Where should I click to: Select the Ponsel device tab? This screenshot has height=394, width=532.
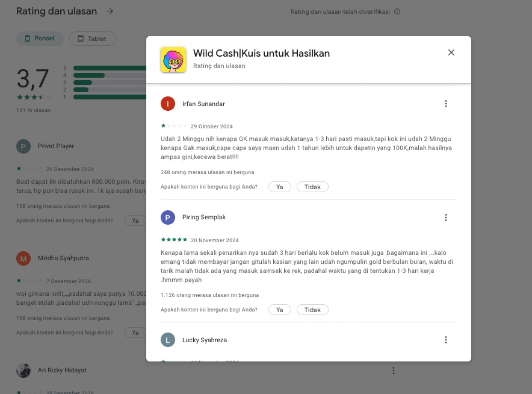pos(39,39)
